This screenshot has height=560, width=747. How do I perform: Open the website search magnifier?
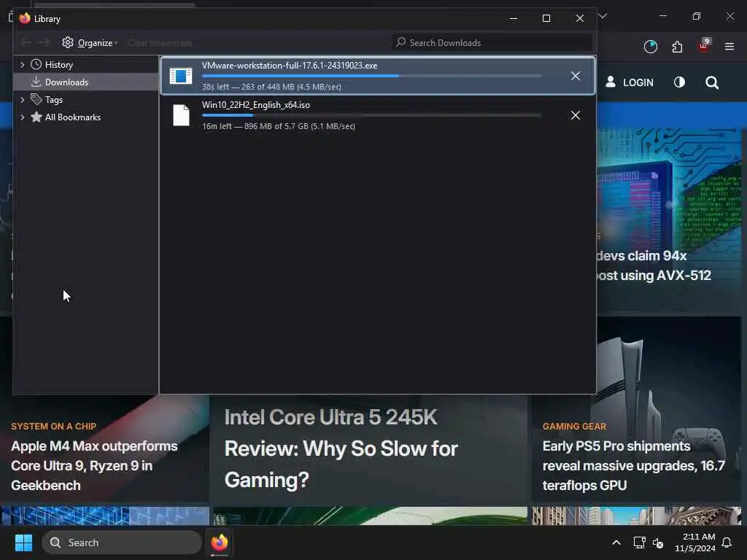click(x=712, y=83)
